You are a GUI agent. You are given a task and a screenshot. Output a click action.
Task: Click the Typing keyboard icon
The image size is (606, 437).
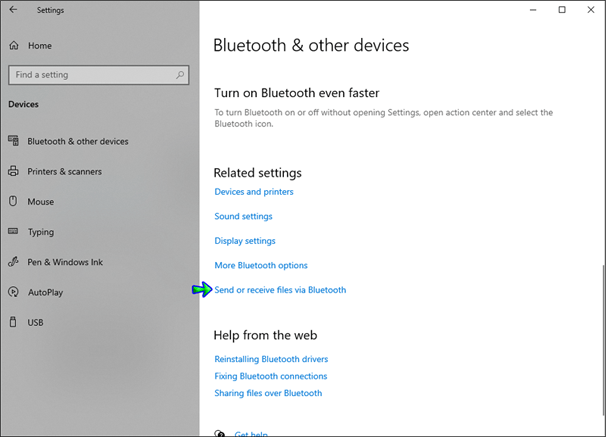click(x=13, y=231)
